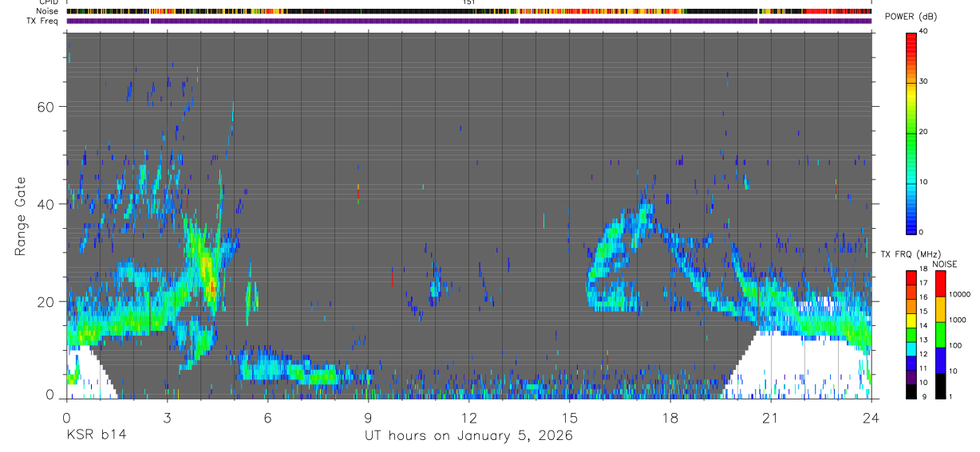Click the UT hours on January 5, 2026 title
This screenshot has width=980, height=452.
pyautogui.click(x=468, y=435)
